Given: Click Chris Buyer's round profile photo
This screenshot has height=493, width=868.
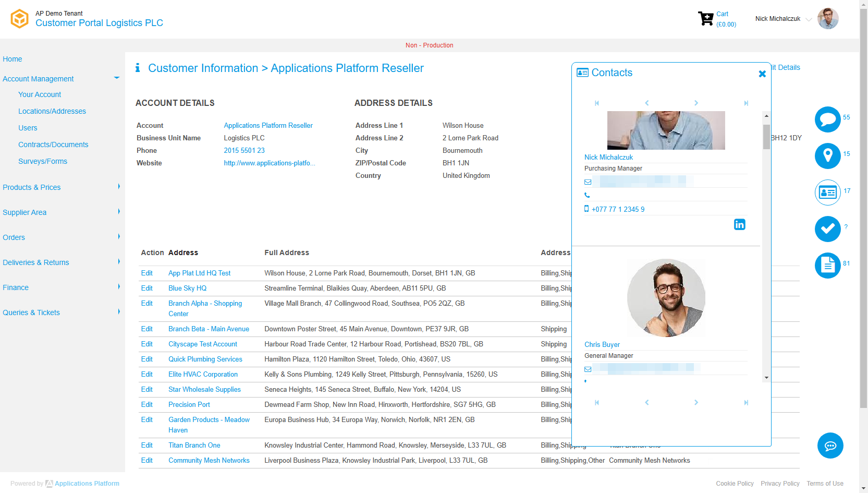Looking at the screenshot, I should pyautogui.click(x=666, y=298).
